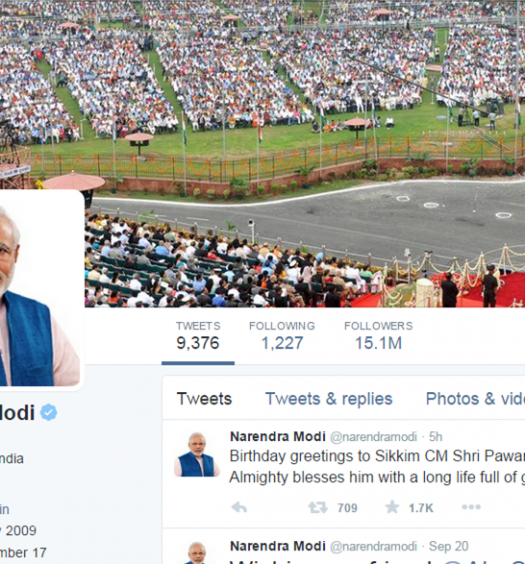This screenshot has height=564, width=525.
Task: Open the crowd header cover photo
Action: pyautogui.click(x=262, y=108)
